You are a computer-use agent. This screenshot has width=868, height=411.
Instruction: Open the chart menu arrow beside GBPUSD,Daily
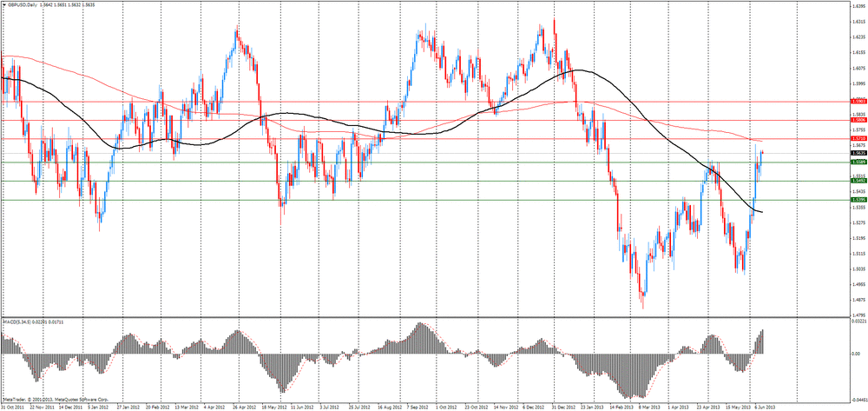tap(3, 3)
